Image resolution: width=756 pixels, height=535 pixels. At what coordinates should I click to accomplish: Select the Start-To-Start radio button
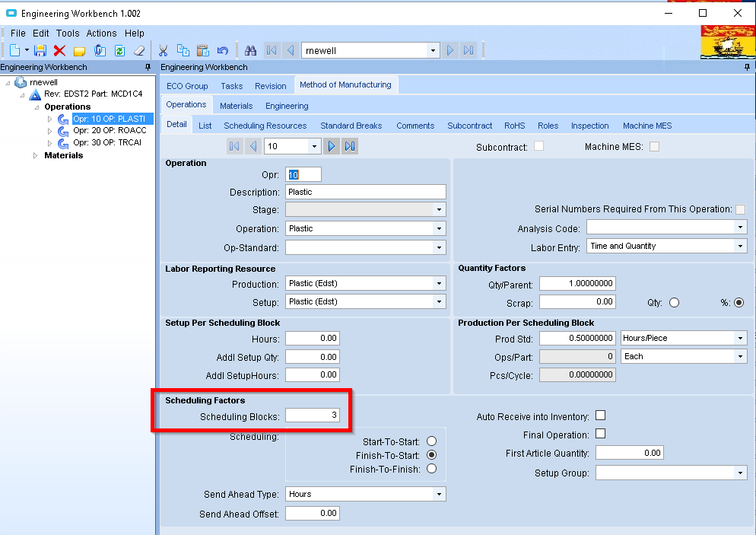coord(432,441)
